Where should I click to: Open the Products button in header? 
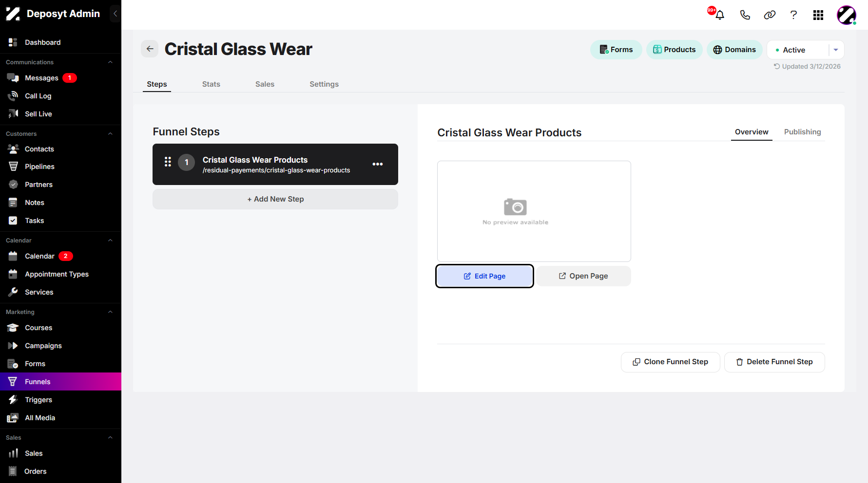(674, 50)
